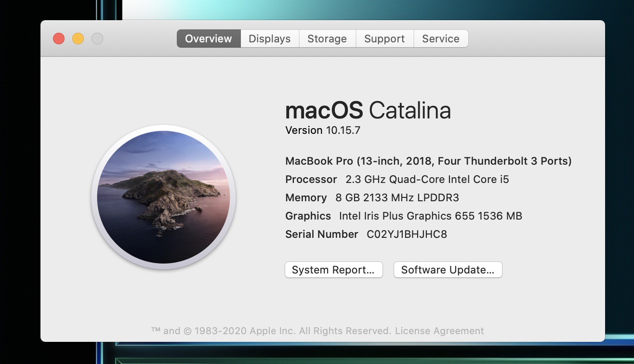Click the Processor label
This screenshot has width=634, height=364.
(311, 179)
